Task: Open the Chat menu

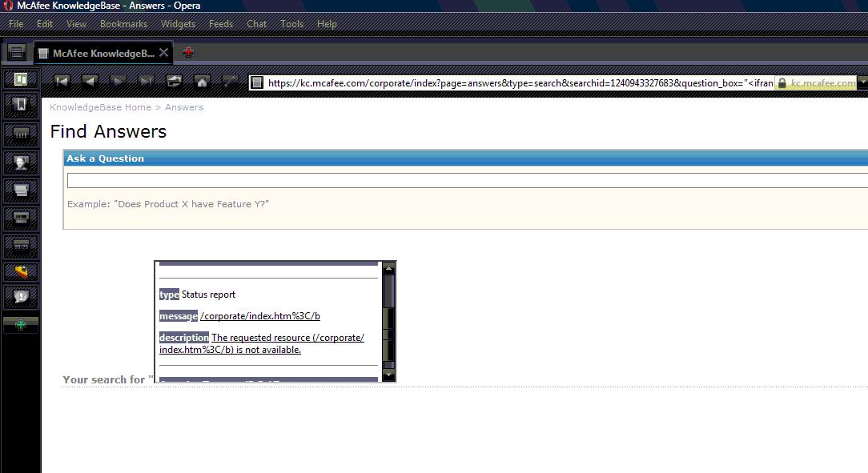Action: [256, 24]
